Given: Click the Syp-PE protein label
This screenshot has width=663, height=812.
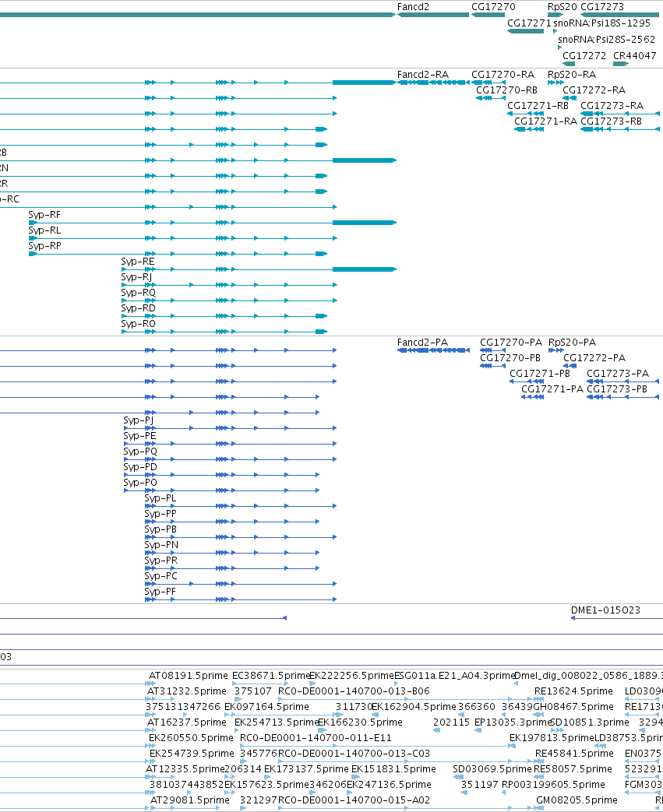Looking at the screenshot, I should point(139,436).
